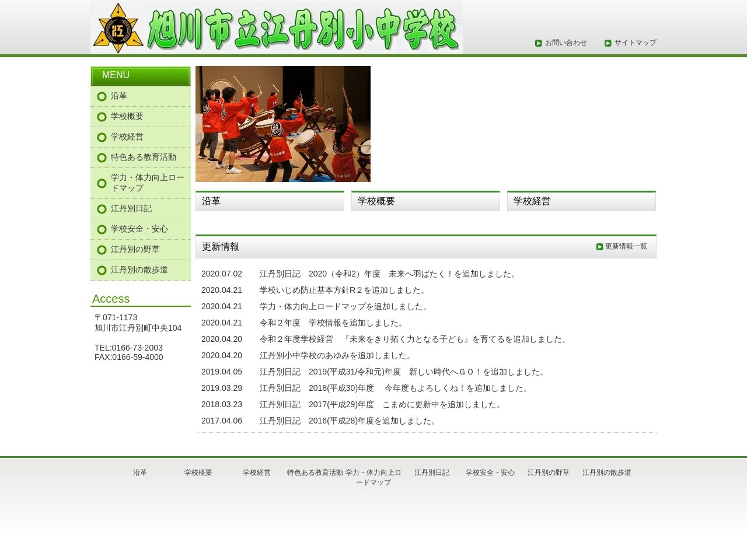Open the 学校概要 box below the photo
Image resolution: width=747 pixels, height=560 pixels.
click(425, 201)
